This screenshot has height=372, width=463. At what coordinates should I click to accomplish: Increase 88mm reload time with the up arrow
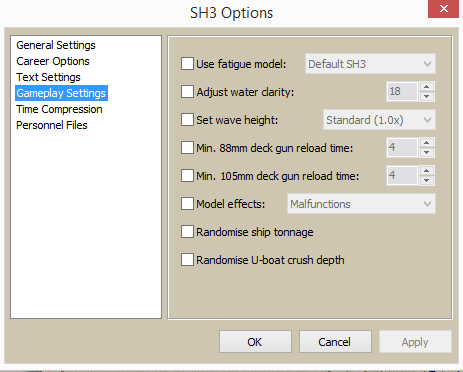427,143
